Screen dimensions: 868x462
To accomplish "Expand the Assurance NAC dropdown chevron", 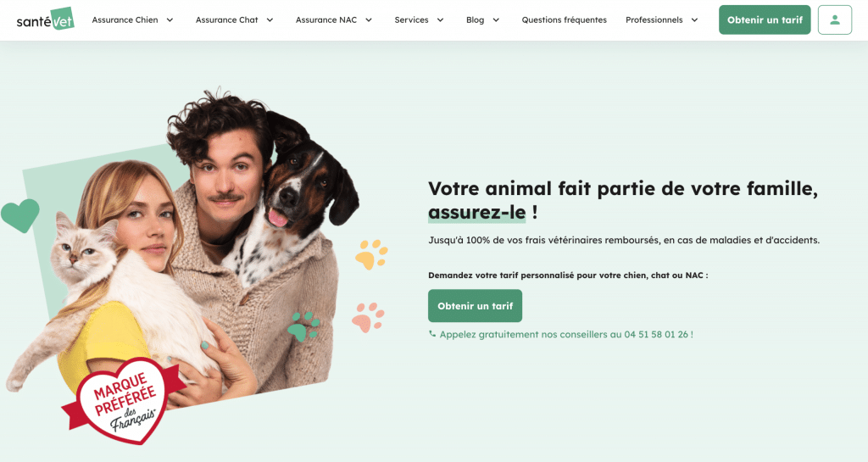I will (x=369, y=19).
